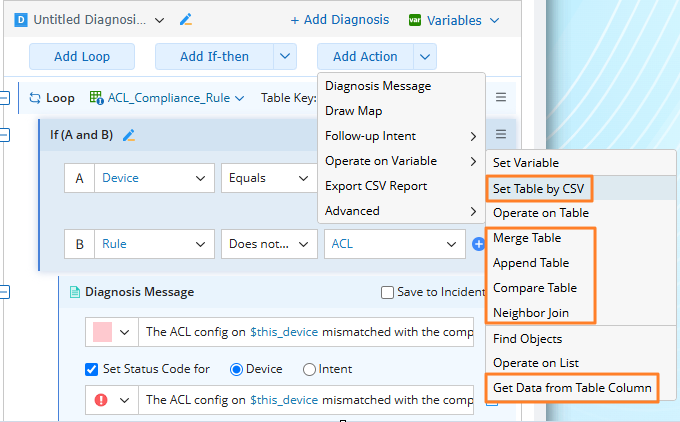Image resolution: width=680 pixels, height=422 pixels.
Task: Uncheck Set Status Code for checkbox
Action: [92, 369]
